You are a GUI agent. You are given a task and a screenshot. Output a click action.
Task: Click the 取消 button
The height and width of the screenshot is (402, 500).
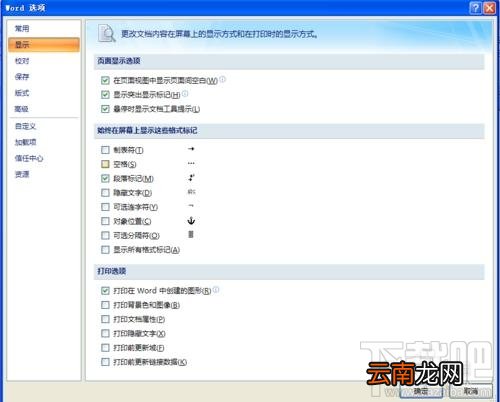[471, 391]
